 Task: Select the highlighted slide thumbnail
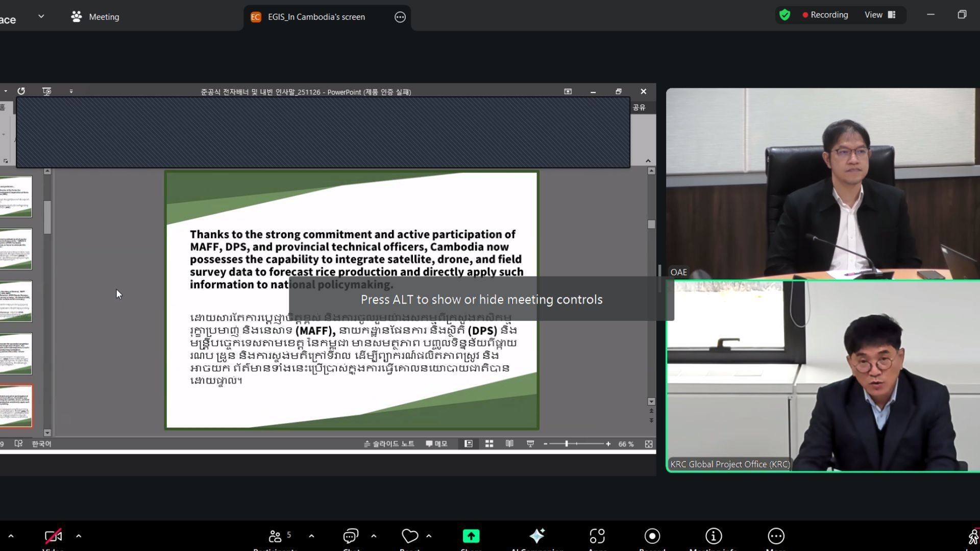[16, 406]
